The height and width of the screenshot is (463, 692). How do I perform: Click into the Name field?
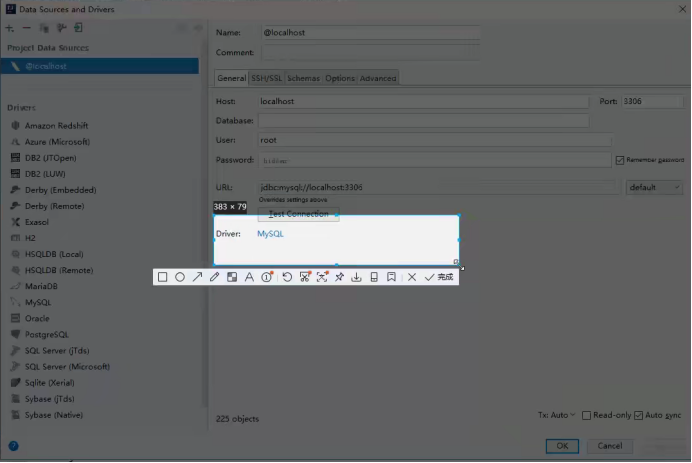coord(370,33)
